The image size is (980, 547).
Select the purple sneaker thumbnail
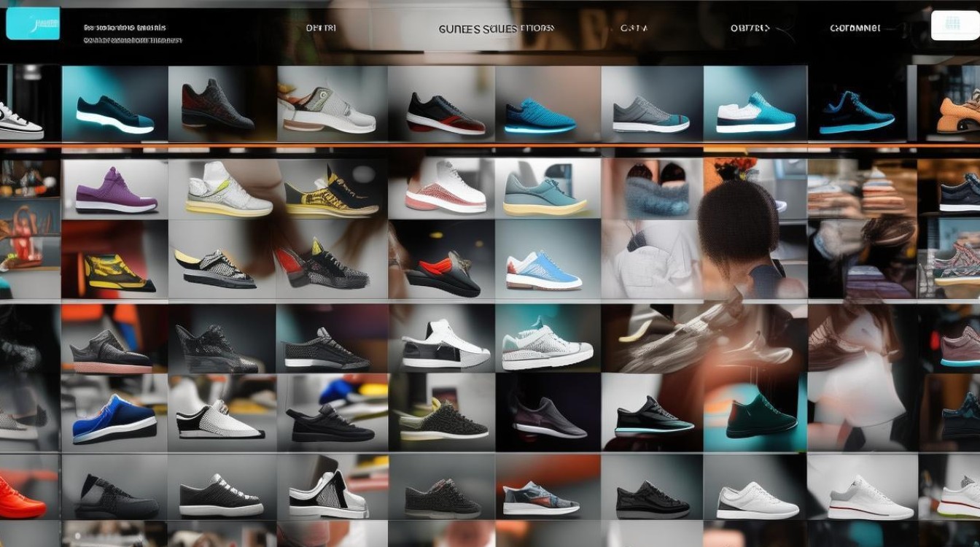[x=115, y=190]
